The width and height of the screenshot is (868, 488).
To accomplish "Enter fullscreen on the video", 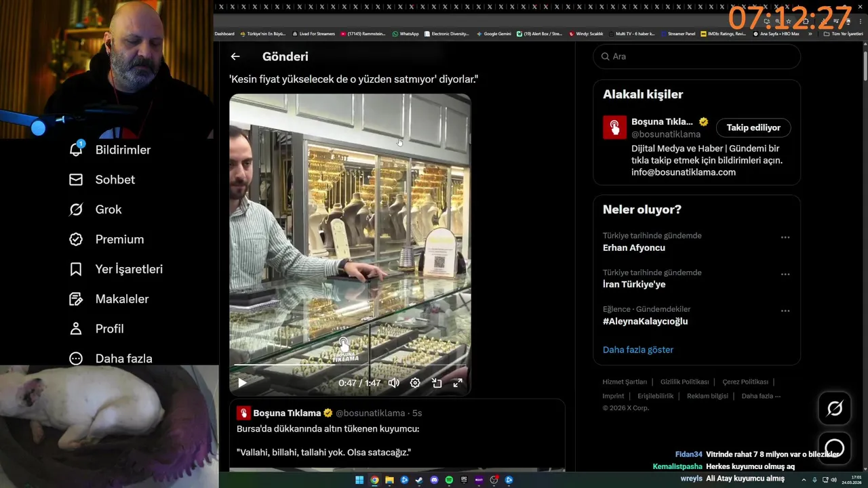I will click(458, 383).
